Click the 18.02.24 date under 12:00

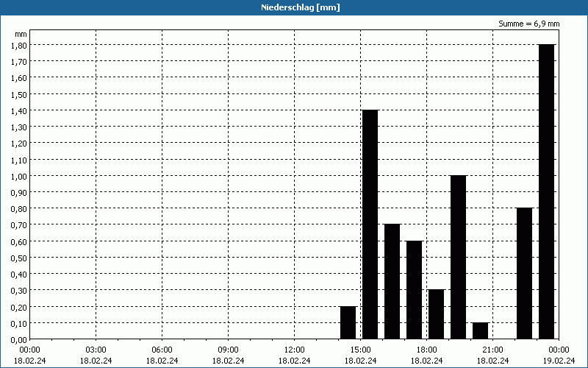(x=295, y=361)
